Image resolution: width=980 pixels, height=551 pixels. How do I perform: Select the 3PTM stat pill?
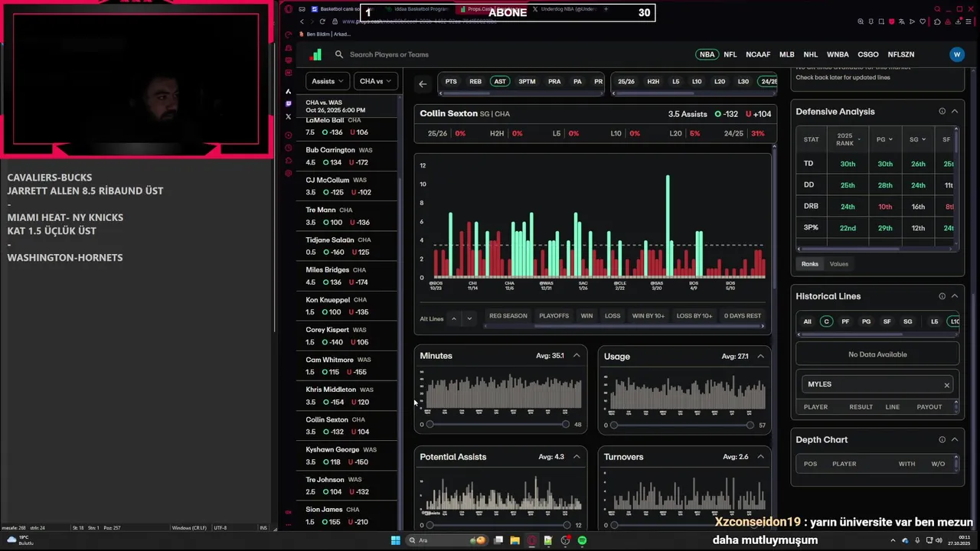click(527, 81)
